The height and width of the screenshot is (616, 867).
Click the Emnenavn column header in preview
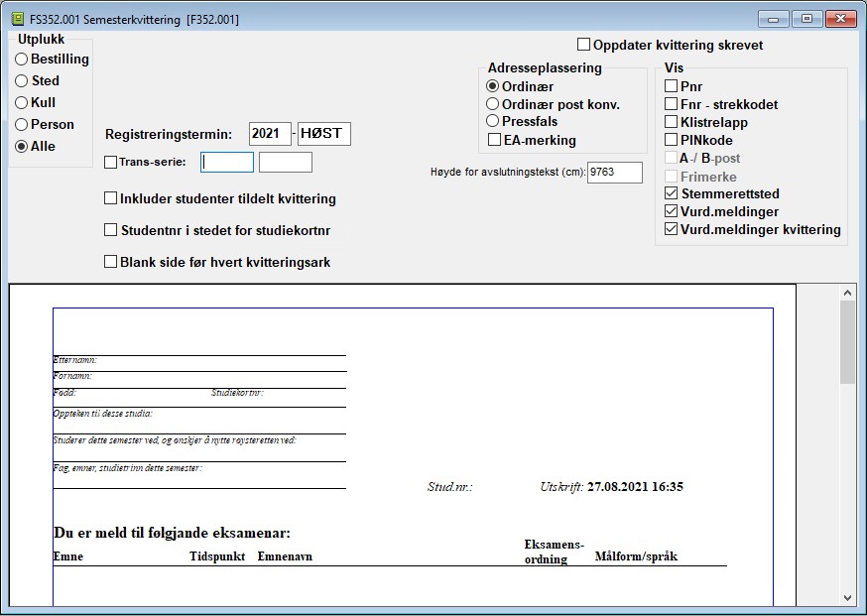[x=285, y=556]
